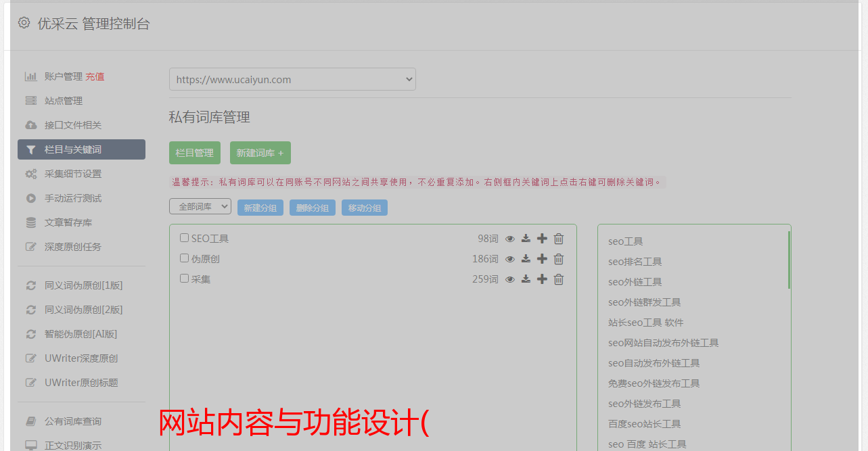Click the database icon for 文章暂存库

30,222
